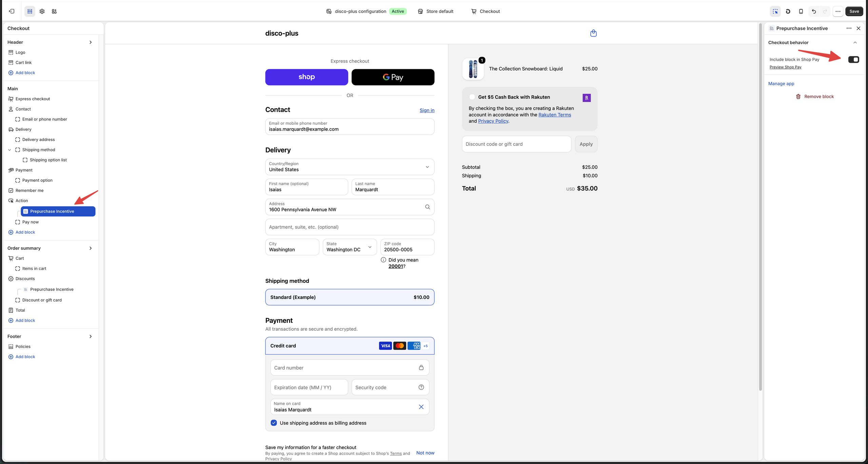The width and height of the screenshot is (868, 464).
Task: Click the Rakuten logo icon in cash back box
Action: tap(587, 98)
